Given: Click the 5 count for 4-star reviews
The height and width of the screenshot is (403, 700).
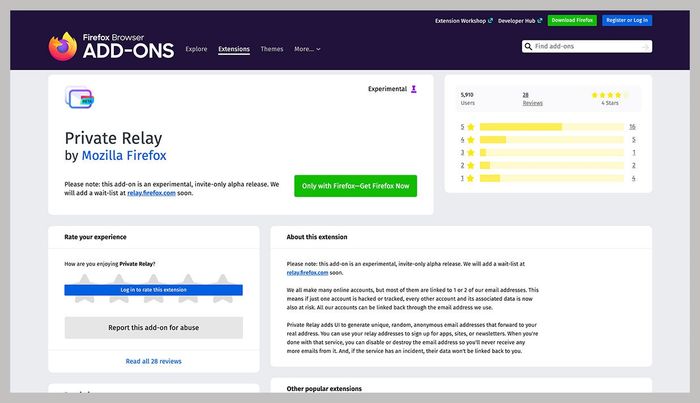Looking at the screenshot, I should pos(633,140).
